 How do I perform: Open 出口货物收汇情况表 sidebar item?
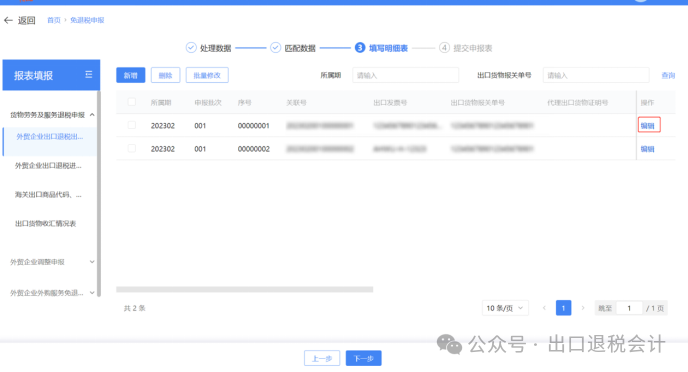pyautogui.click(x=46, y=224)
